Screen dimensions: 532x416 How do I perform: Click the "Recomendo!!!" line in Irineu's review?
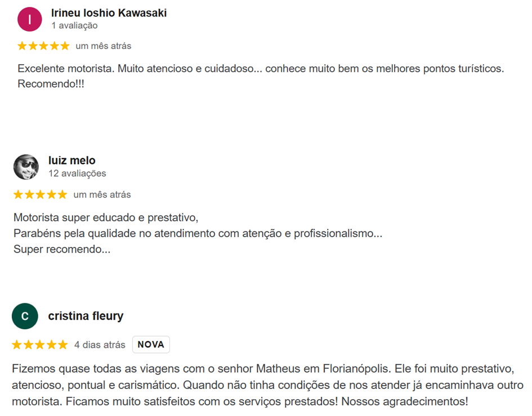(x=51, y=84)
